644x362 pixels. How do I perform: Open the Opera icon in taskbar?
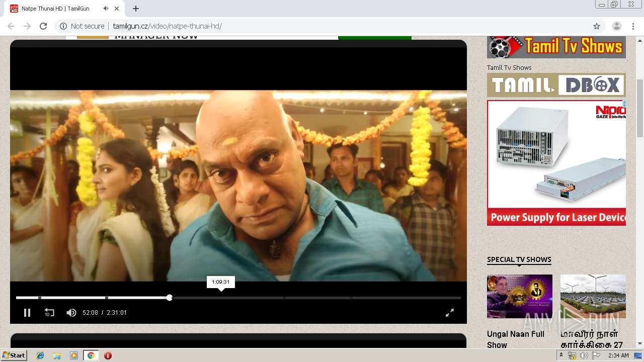[108, 355]
